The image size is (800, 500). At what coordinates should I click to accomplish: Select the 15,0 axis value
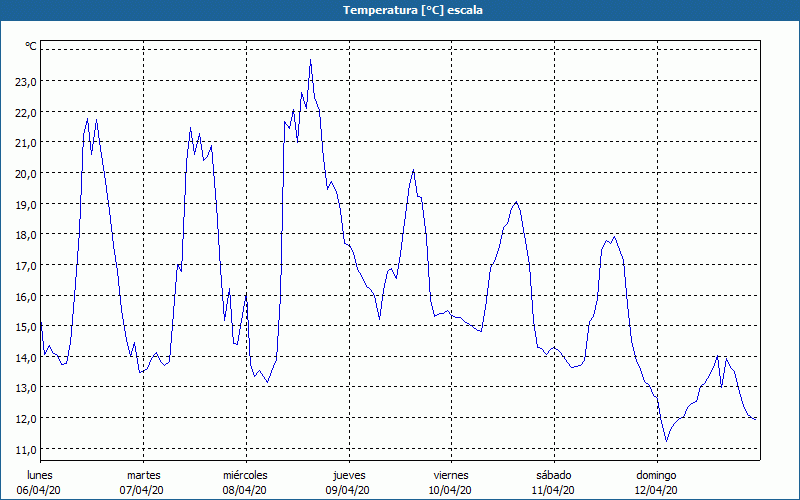click(x=26, y=327)
